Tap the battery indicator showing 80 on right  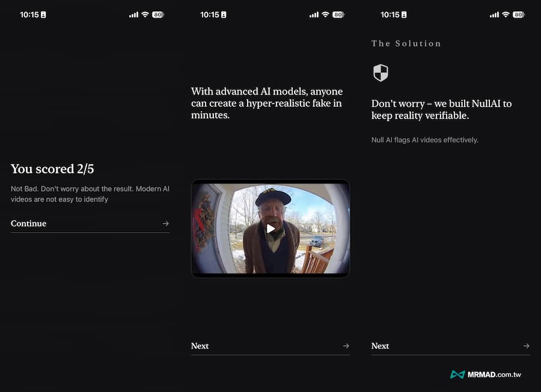tap(518, 14)
